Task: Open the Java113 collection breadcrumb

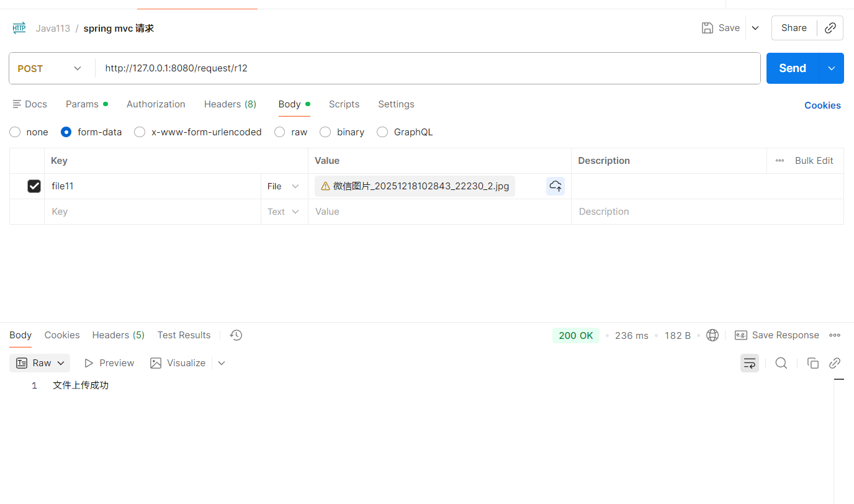Action: [53, 29]
